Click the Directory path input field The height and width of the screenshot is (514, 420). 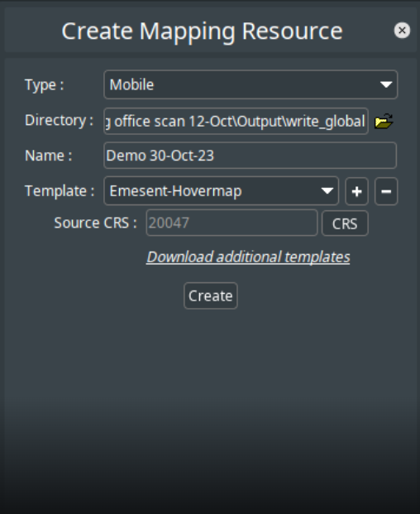(236, 121)
